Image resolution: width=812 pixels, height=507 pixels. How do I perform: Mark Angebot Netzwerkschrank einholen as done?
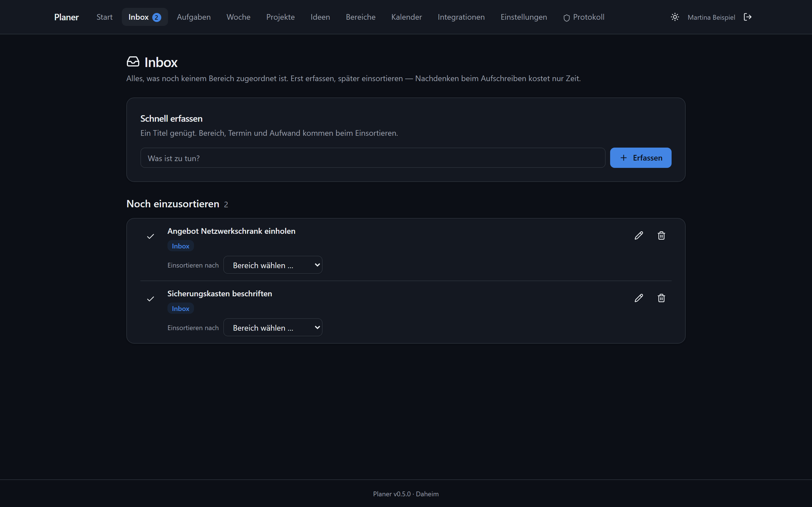151,236
